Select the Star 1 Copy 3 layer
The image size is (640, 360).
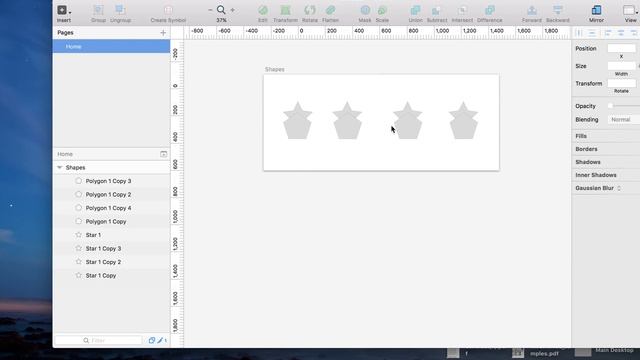pos(111,249)
